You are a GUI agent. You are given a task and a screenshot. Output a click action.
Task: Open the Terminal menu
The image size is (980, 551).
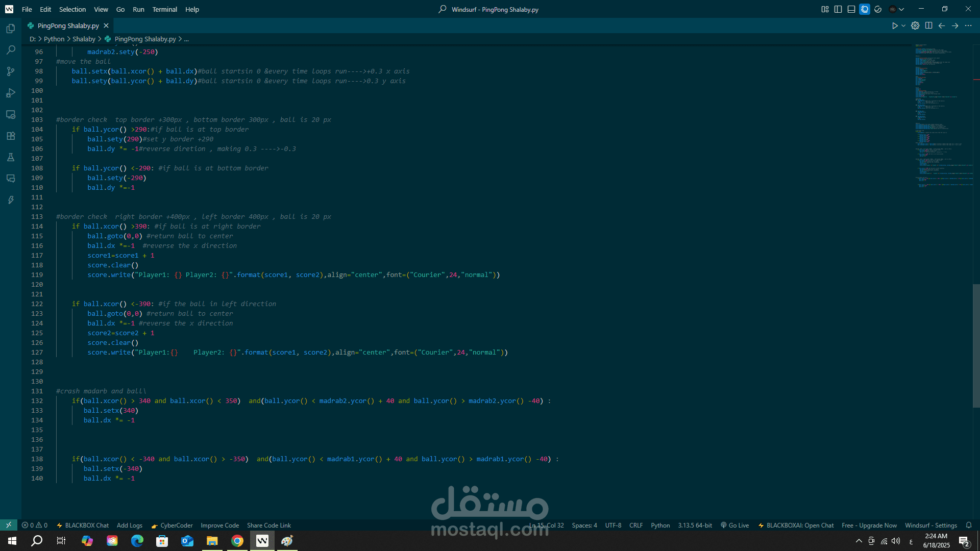(164, 9)
